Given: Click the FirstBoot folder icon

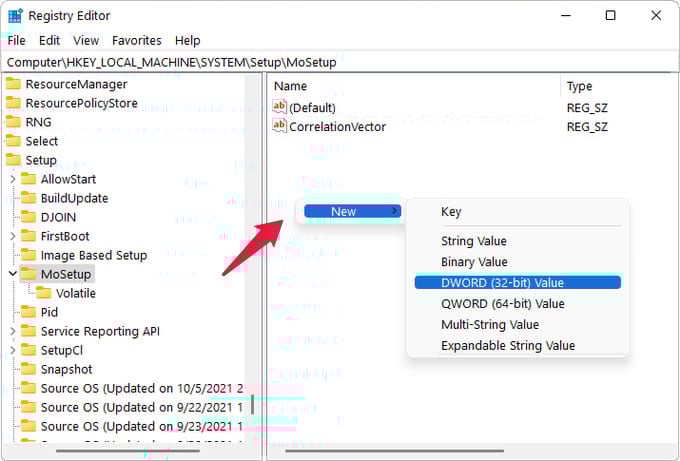Looking at the screenshot, I should tap(29, 236).
